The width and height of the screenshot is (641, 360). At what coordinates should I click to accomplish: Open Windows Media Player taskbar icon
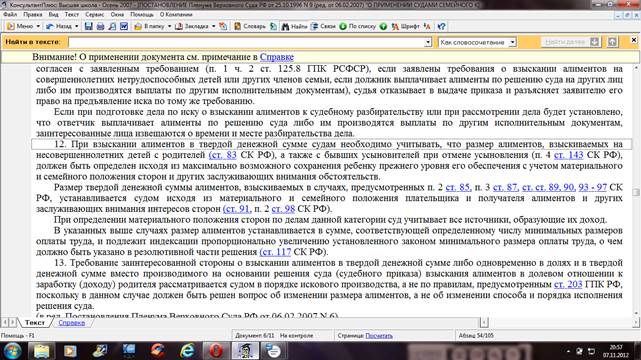click(70, 351)
